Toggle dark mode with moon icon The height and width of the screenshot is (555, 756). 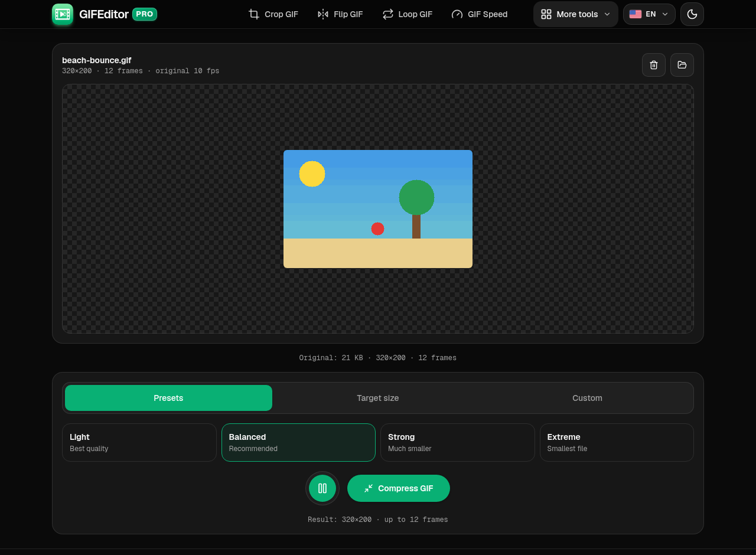pos(692,14)
